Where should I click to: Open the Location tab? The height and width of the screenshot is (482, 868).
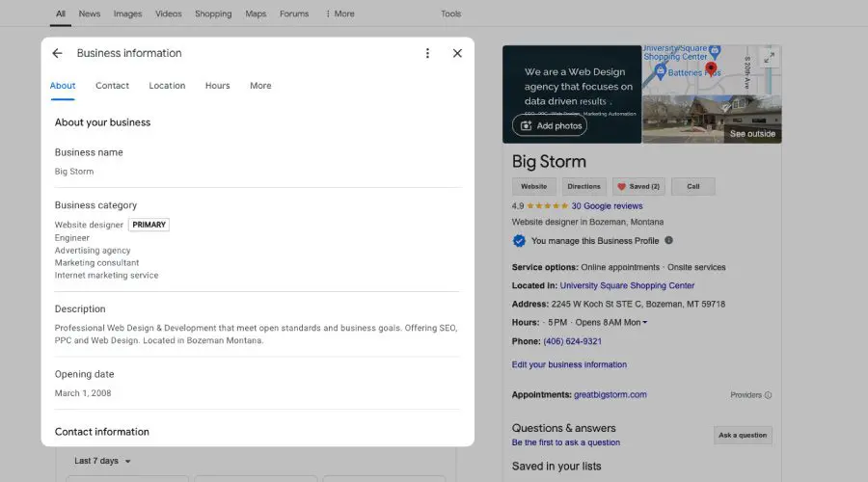coord(167,86)
